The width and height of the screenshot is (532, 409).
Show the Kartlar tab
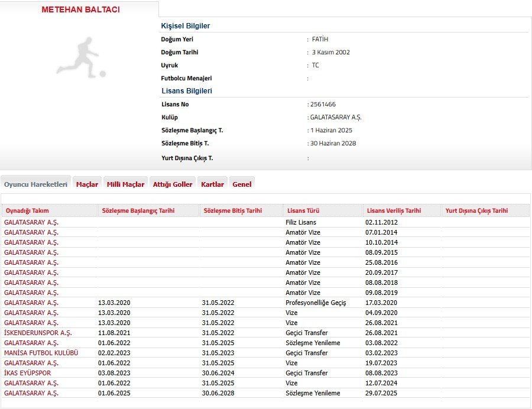point(212,184)
